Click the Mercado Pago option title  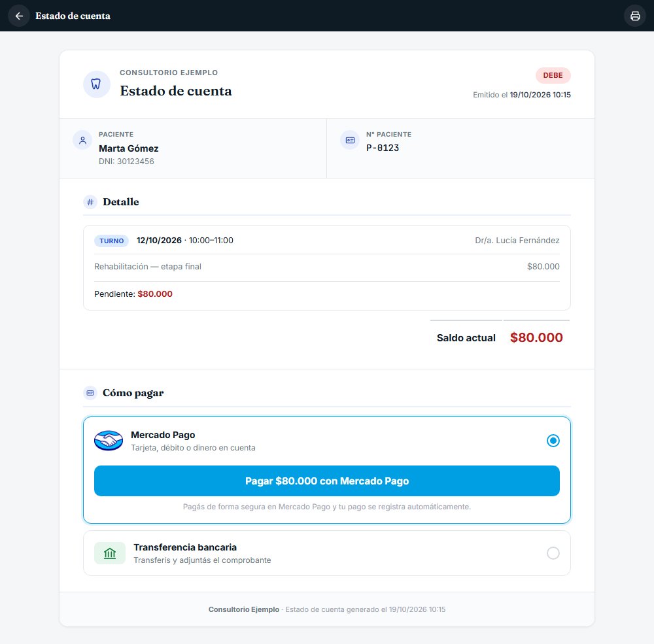[x=163, y=435]
